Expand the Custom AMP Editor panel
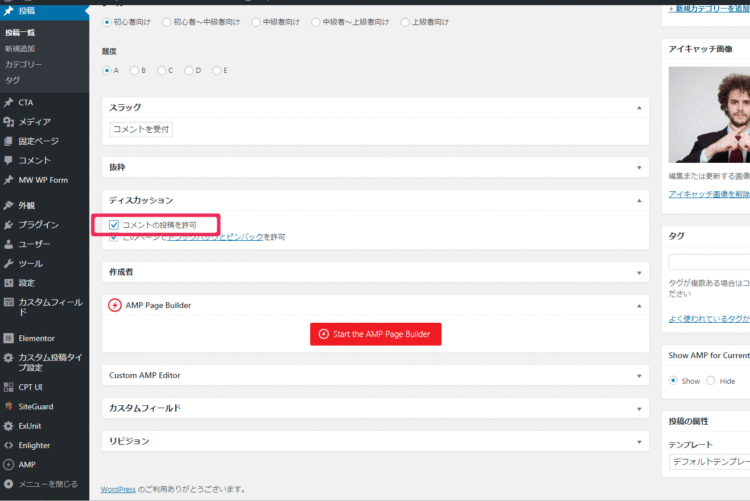 [x=638, y=376]
